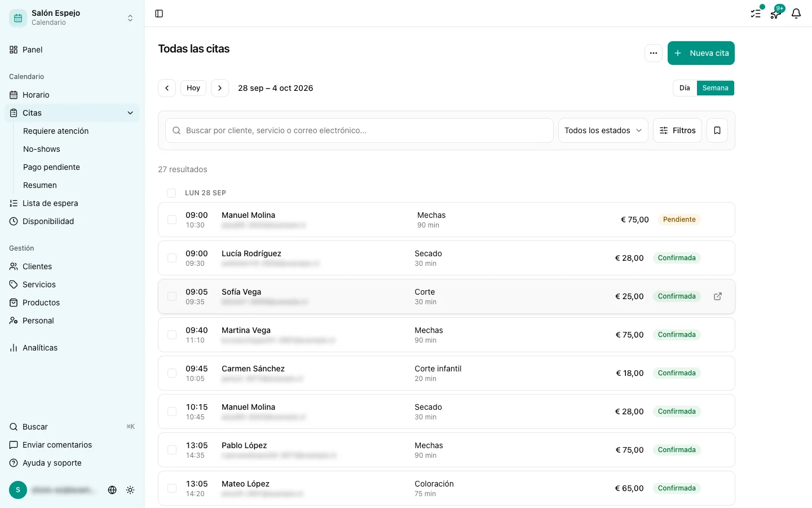
Task: Go to next week arrow
Action: 220,88
